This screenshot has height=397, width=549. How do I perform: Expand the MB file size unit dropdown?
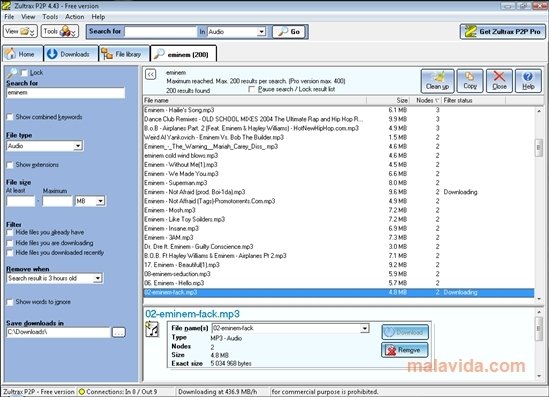100,201
